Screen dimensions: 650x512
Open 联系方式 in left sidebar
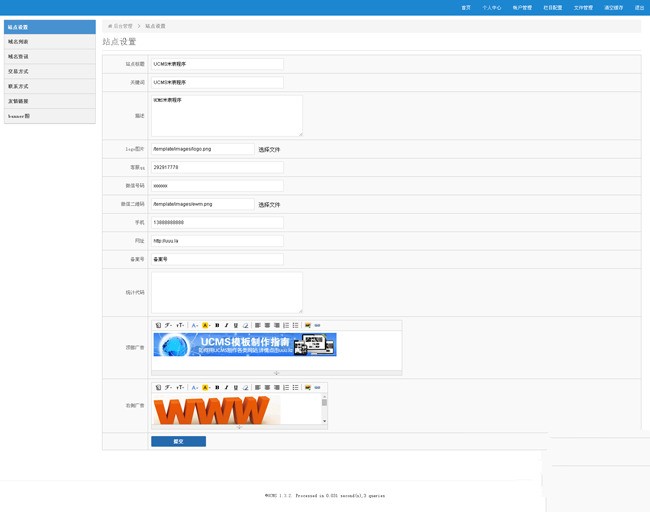tap(50, 86)
